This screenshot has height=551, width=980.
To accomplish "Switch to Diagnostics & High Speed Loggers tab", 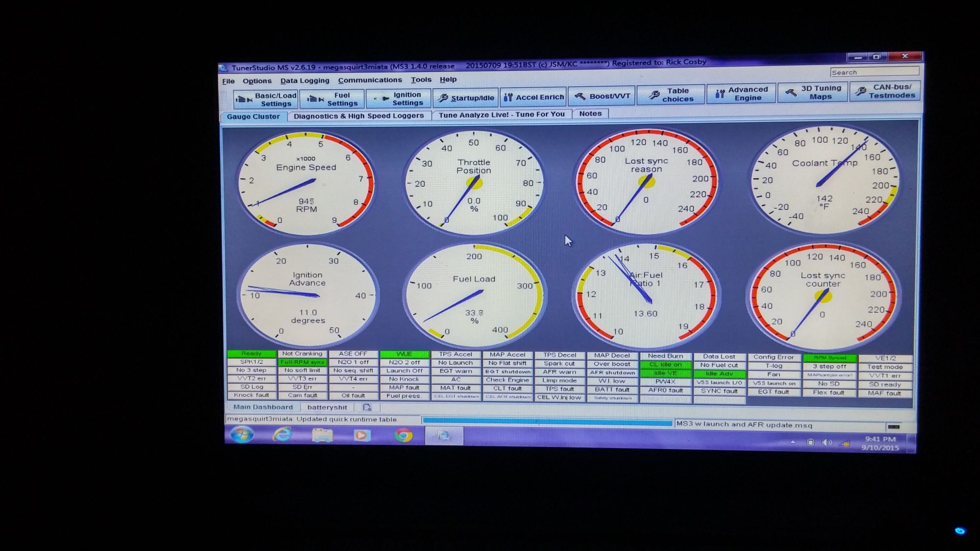I will coord(358,116).
